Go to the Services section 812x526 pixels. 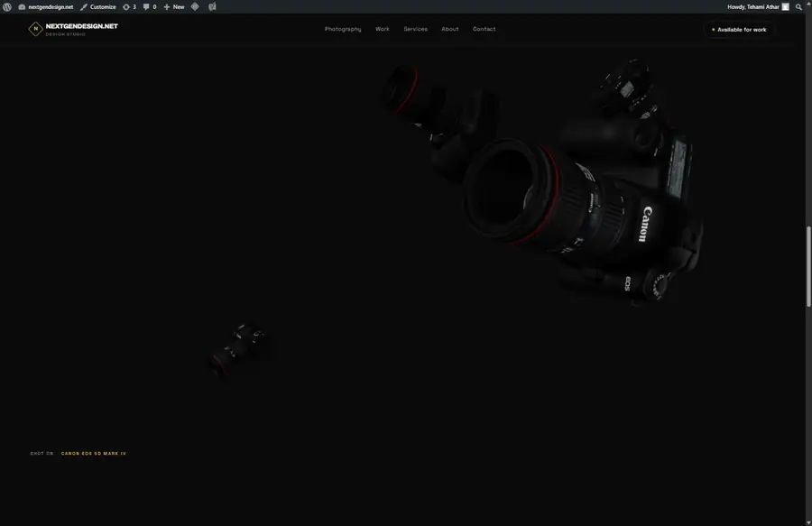point(415,29)
